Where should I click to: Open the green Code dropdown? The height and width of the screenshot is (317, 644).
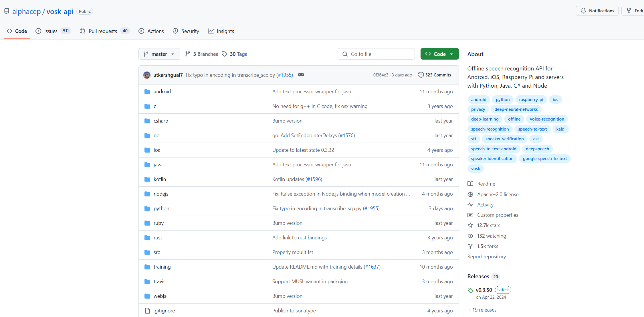click(x=439, y=54)
